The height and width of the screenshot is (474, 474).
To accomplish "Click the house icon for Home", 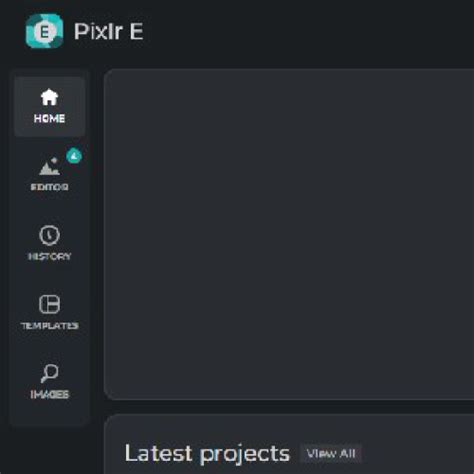I will pyautogui.click(x=49, y=97).
